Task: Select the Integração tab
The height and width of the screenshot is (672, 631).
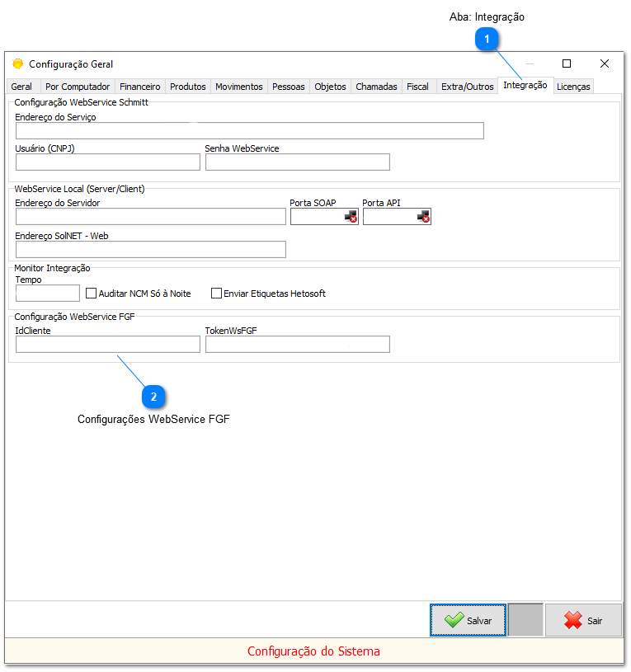Action: tap(525, 85)
